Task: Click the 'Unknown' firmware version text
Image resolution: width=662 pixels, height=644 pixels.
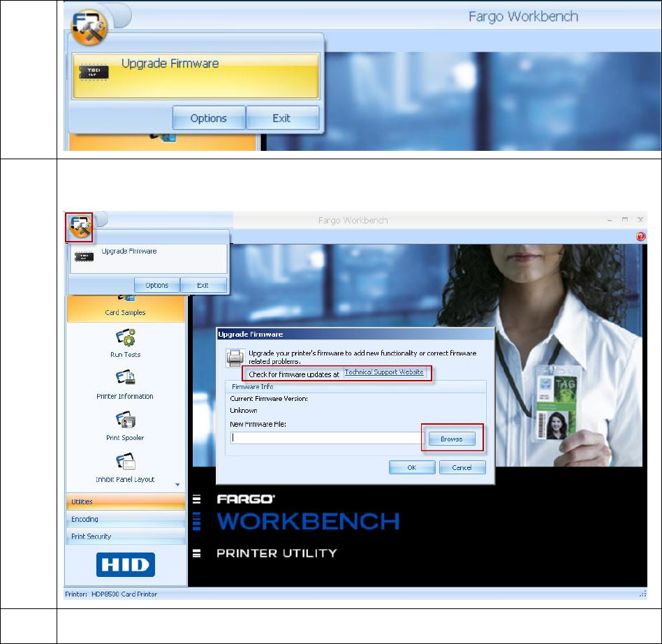Action: [x=244, y=411]
